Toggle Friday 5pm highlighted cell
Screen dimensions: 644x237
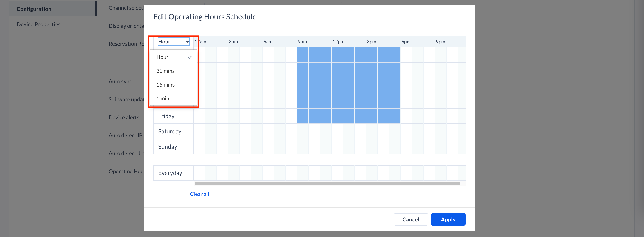pyautogui.click(x=395, y=116)
